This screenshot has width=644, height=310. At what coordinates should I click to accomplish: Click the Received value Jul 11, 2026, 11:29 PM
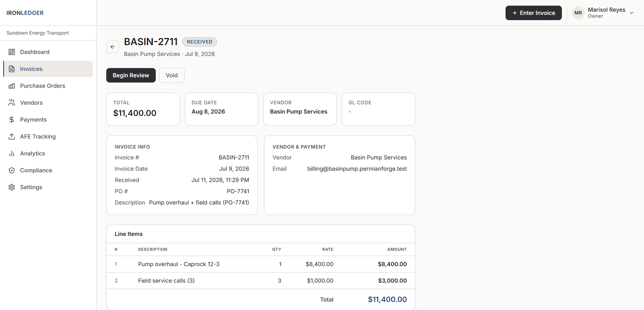220,180
